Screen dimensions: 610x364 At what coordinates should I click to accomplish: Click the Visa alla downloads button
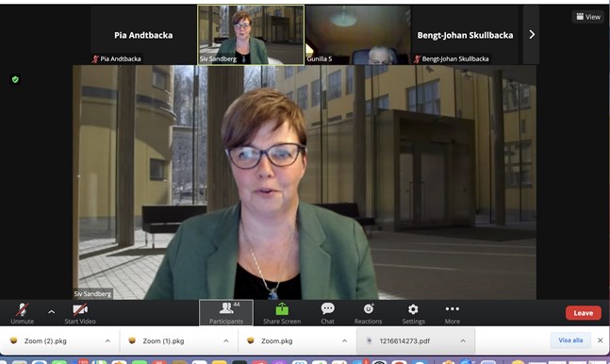click(x=570, y=340)
